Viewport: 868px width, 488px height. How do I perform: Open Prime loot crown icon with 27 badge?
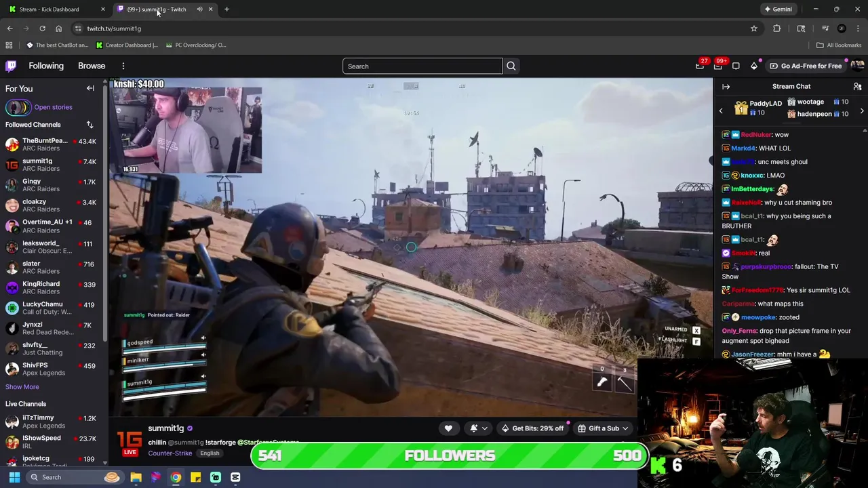coord(700,66)
